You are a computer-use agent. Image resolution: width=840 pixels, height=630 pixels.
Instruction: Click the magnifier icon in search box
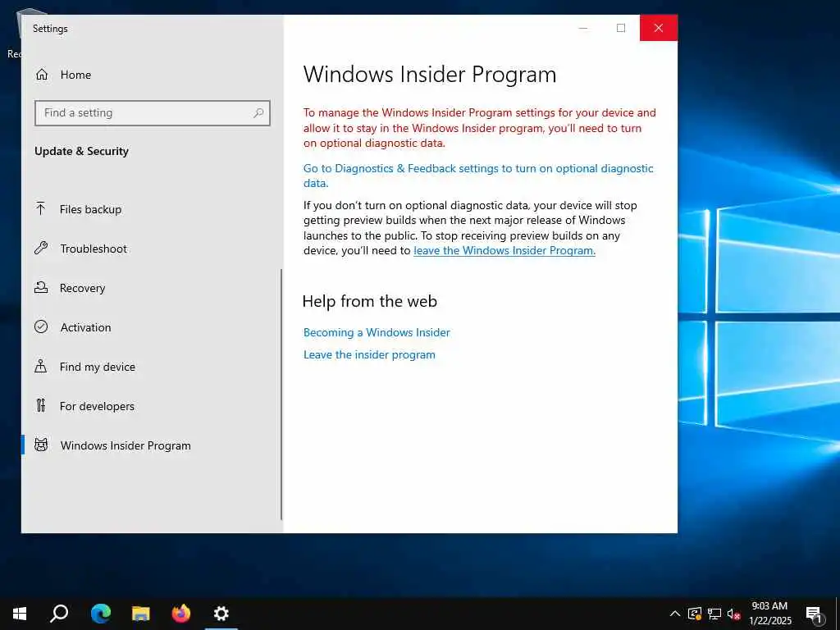pos(258,113)
